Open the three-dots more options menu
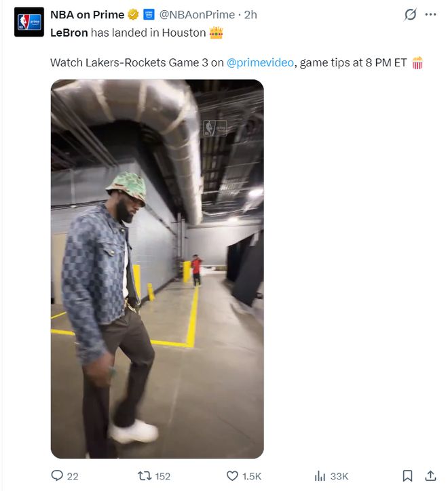The image size is (448, 491). point(431,14)
